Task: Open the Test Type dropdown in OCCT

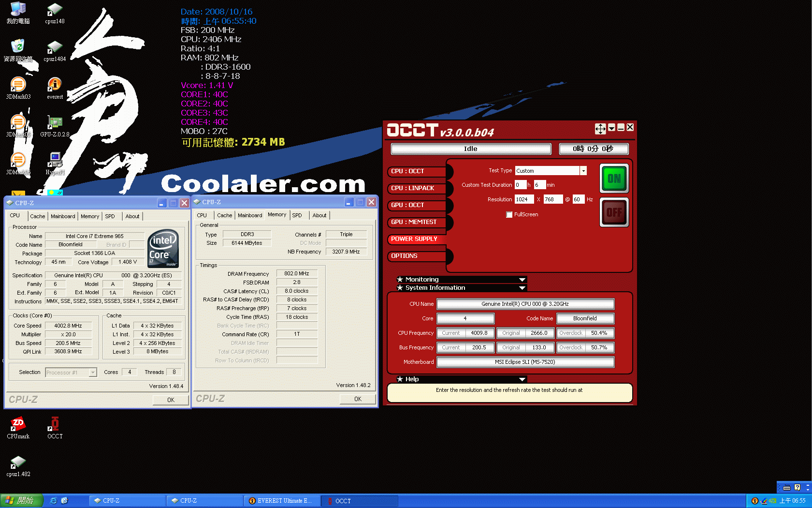Action: (583, 171)
